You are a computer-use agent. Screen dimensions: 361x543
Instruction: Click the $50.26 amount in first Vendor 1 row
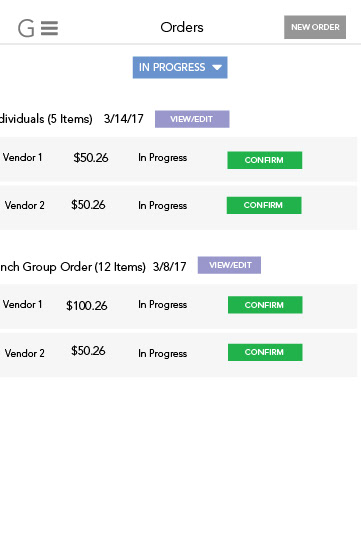[91, 158]
